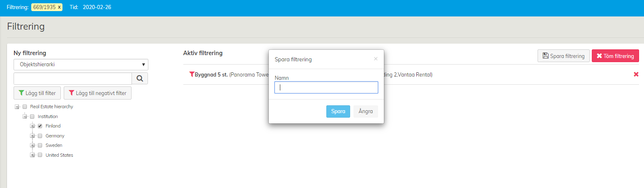Delete the Byggnad active filter row

(x=636, y=74)
